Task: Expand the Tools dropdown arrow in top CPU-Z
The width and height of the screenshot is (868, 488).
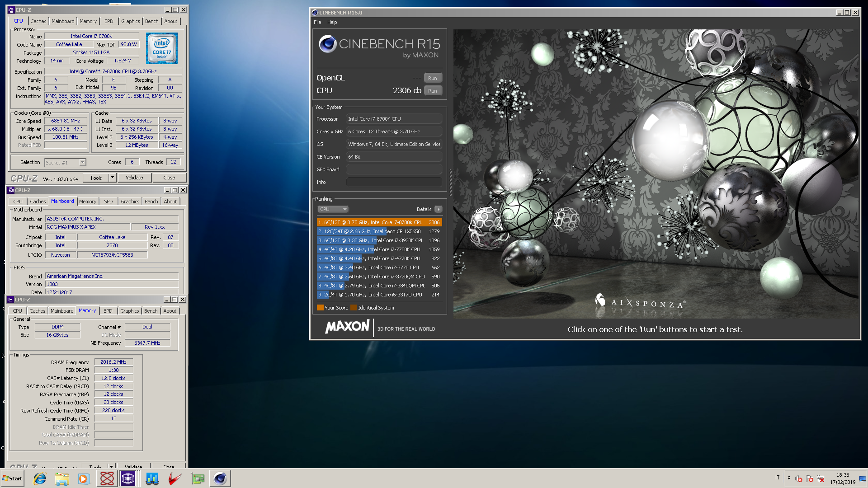Action: [113, 178]
